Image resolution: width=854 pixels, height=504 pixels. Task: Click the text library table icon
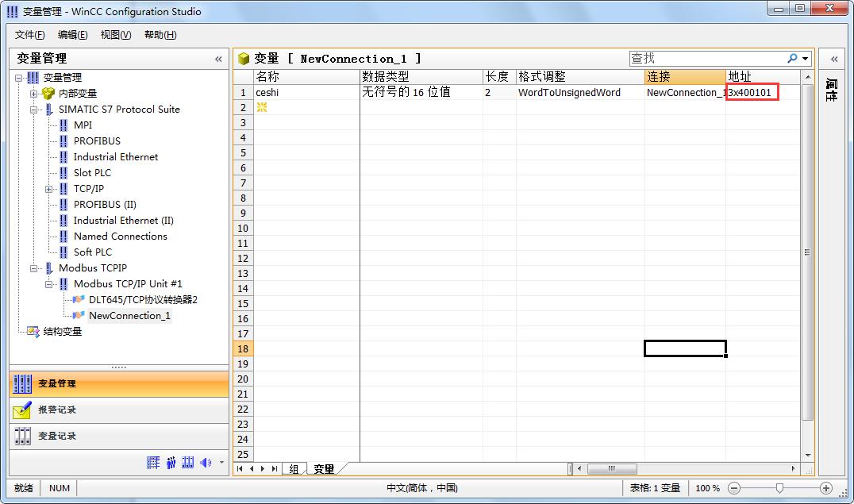coord(153,463)
